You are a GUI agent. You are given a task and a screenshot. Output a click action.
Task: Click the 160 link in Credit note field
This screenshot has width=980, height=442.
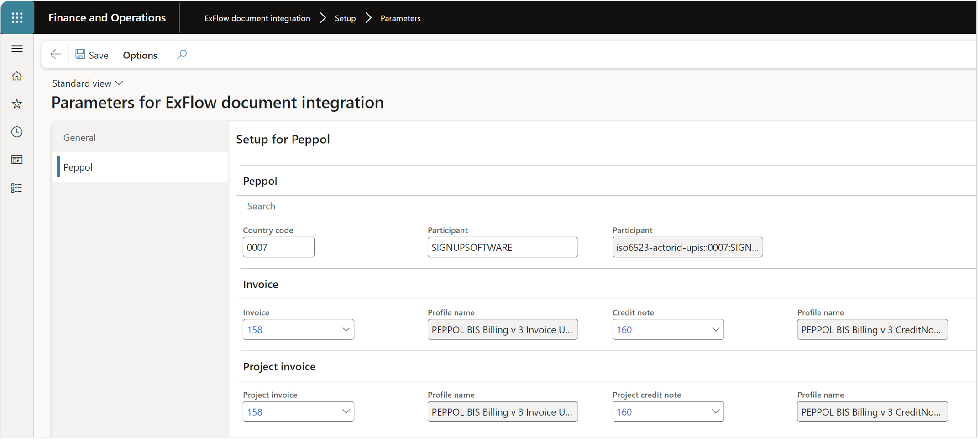624,330
